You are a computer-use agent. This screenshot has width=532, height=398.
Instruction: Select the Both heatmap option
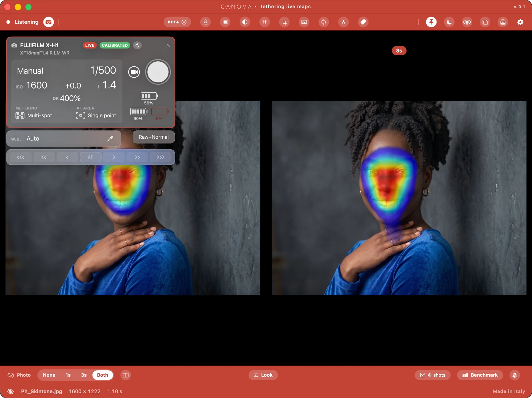coord(103,375)
